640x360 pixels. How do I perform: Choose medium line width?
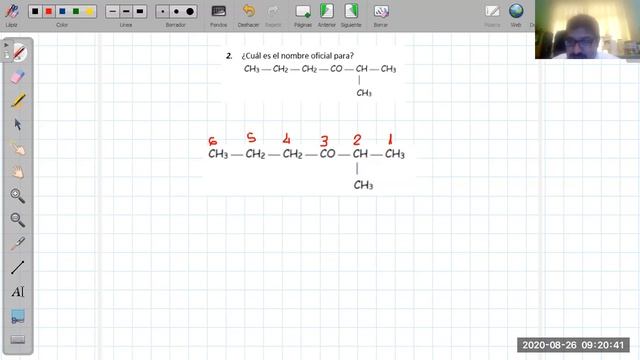pos(126,11)
